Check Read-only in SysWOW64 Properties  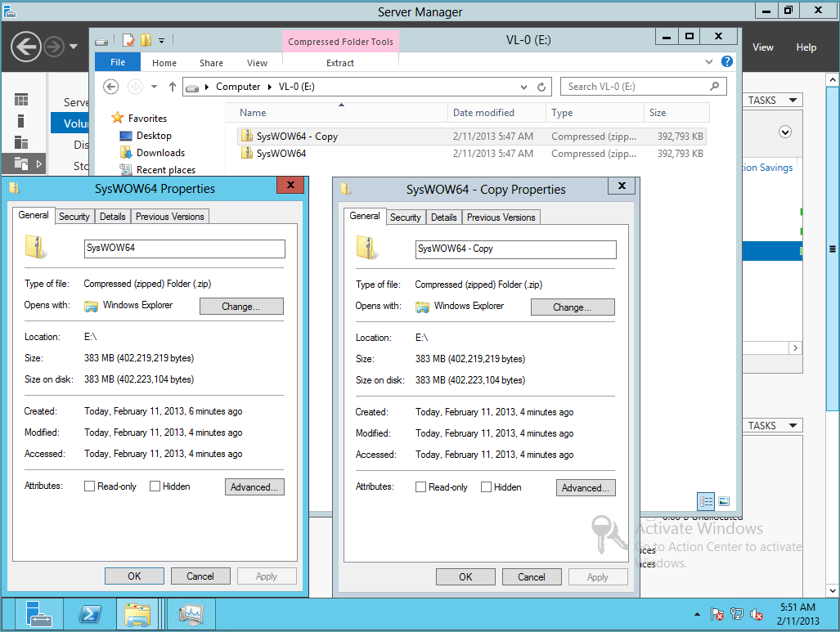coord(89,486)
